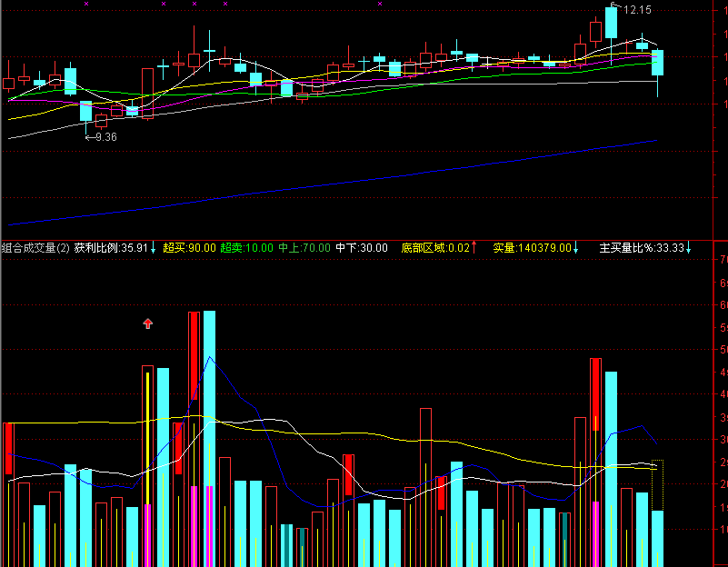The height and width of the screenshot is (567, 728).
Task: Click the long blue trend line in price chart
Action: tap(333, 183)
